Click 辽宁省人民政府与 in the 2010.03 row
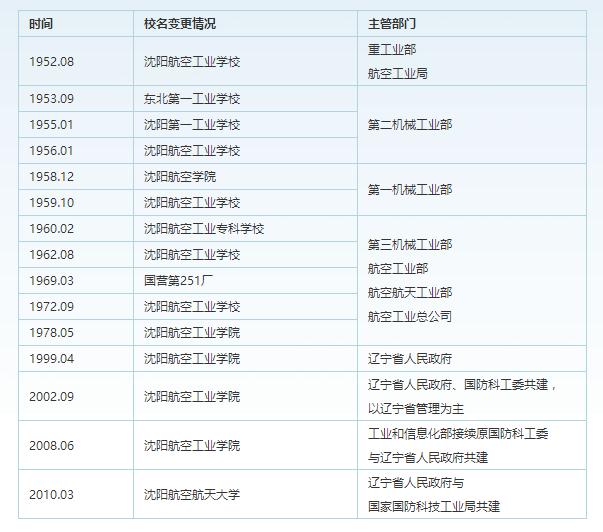603x532 pixels. tap(416, 482)
